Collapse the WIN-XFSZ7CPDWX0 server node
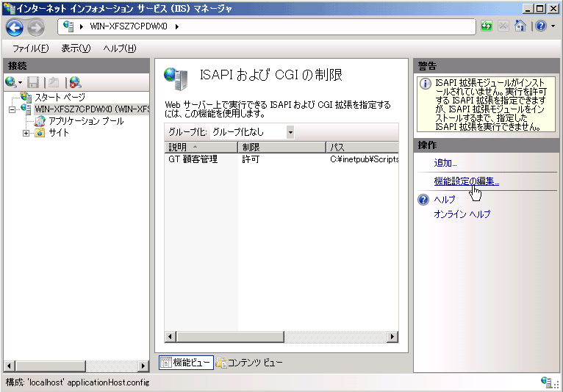563x392 pixels. pos(12,109)
